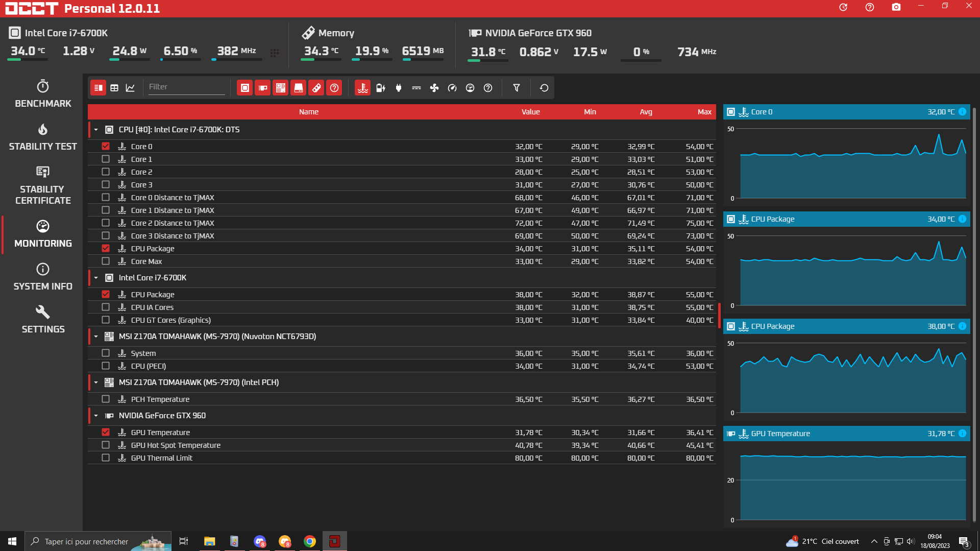The width and height of the screenshot is (980, 551).
Task: Click the graph panel vertical scrollbar
Action: 974,314
